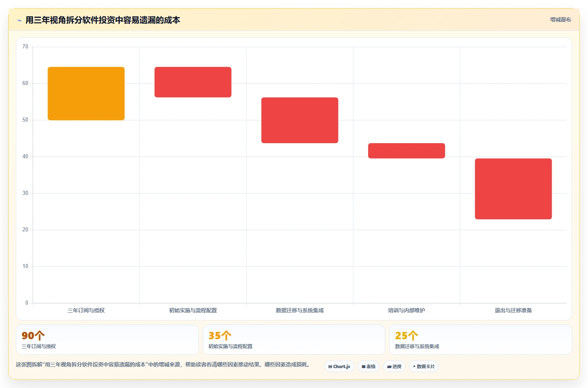Select the 进度 tag chip
The image size is (588, 388).
(394, 366)
